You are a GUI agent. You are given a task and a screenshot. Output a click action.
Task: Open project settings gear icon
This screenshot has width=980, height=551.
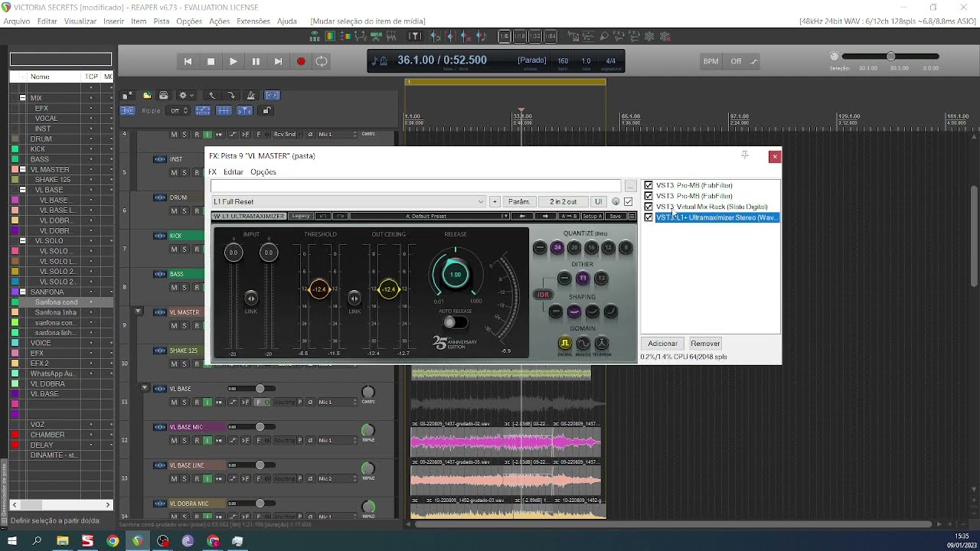click(x=185, y=96)
